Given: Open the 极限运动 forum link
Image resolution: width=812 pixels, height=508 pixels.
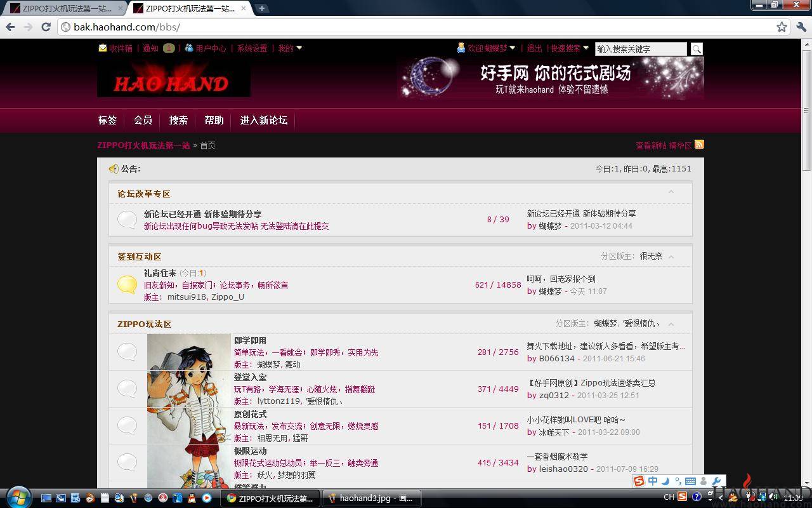Looking at the screenshot, I should [250, 451].
